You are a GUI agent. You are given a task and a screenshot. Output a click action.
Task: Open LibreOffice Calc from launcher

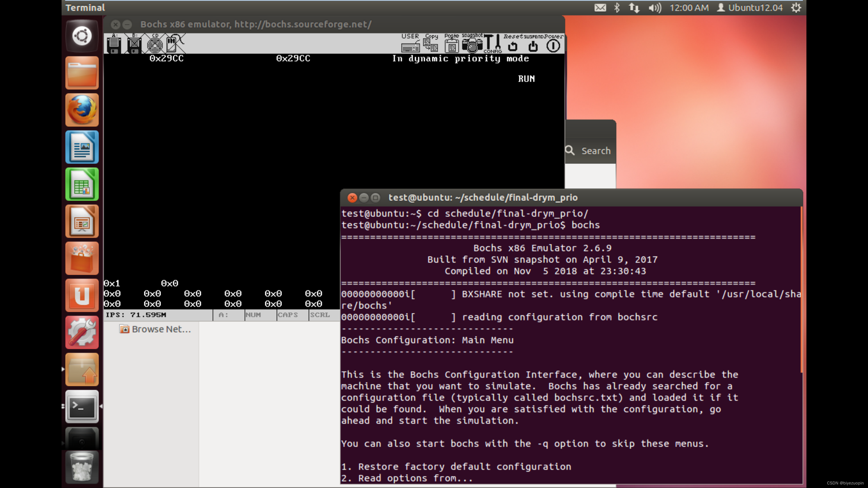click(x=82, y=184)
